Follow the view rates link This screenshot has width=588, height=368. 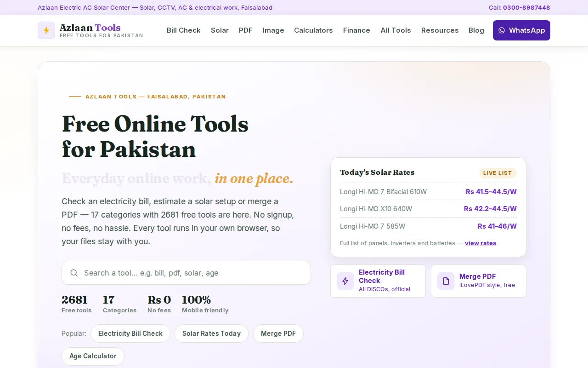point(481,243)
